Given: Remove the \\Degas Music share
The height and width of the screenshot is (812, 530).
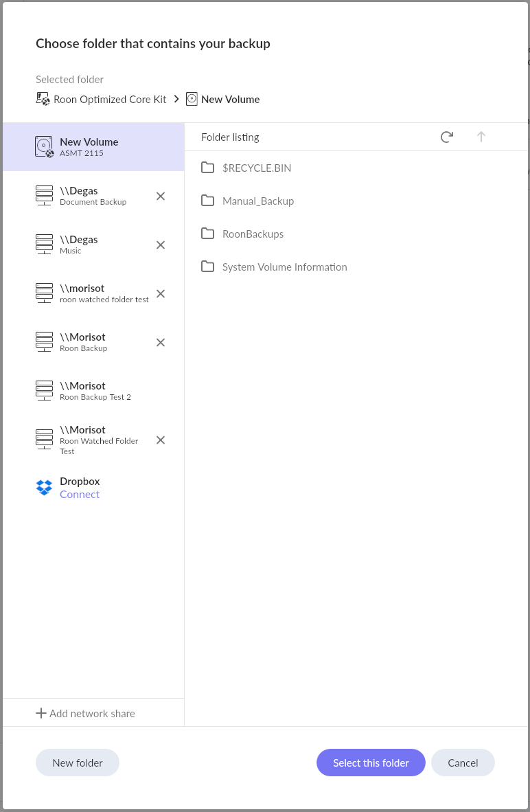Looking at the screenshot, I should tap(161, 245).
